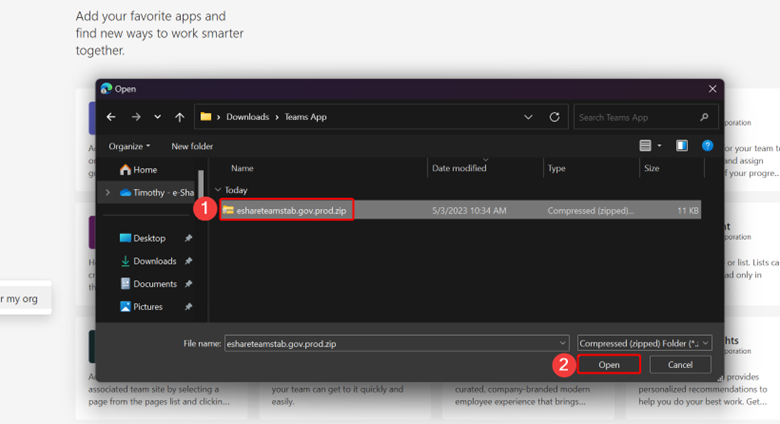The image size is (780, 424).
Task: Collapse the Today group
Action: click(x=218, y=190)
